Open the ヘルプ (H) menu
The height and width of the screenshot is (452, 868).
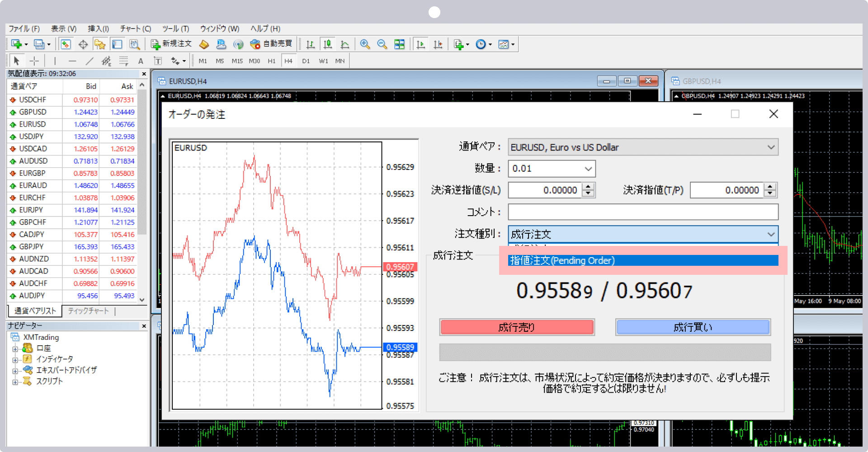pyautogui.click(x=265, y=29)
